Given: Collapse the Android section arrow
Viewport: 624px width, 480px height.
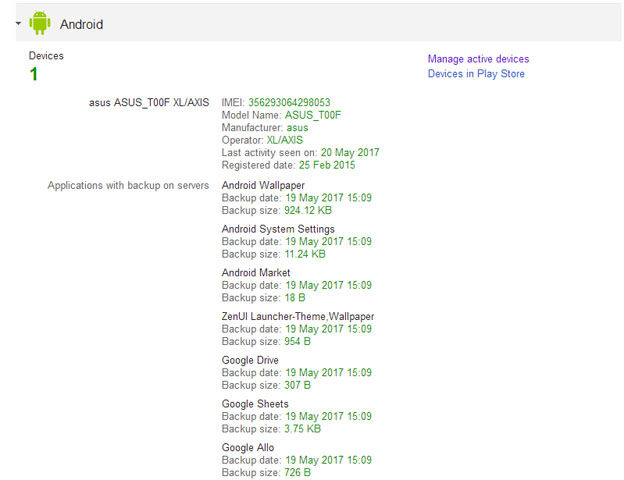Looking at the screenshot, I should [x=18, y=23].
